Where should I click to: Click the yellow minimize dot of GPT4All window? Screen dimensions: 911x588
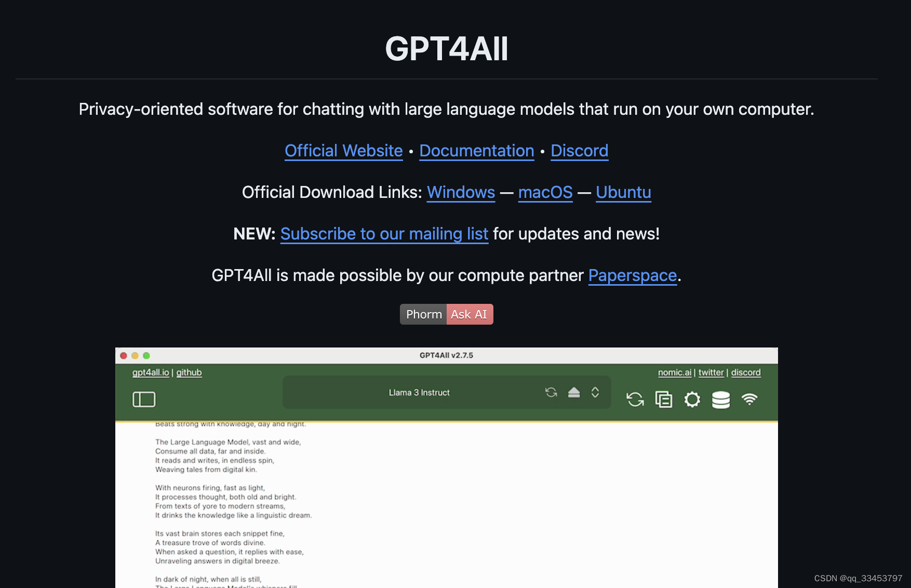(135, 356)
